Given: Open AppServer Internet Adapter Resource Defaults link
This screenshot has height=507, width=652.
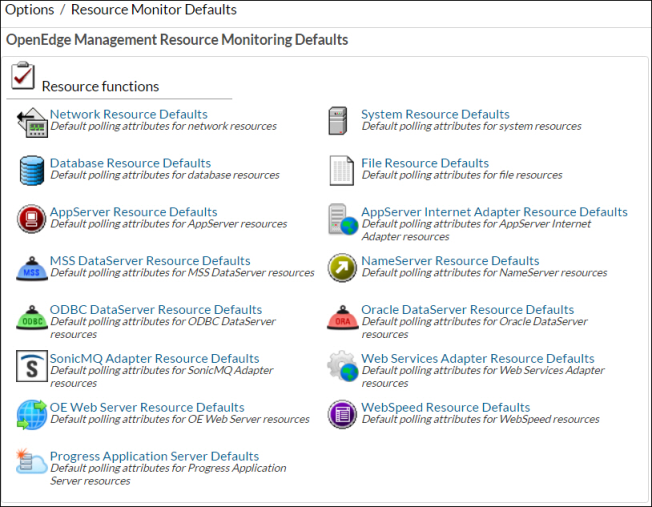Looking at the screenshot, I should point(494,212).
